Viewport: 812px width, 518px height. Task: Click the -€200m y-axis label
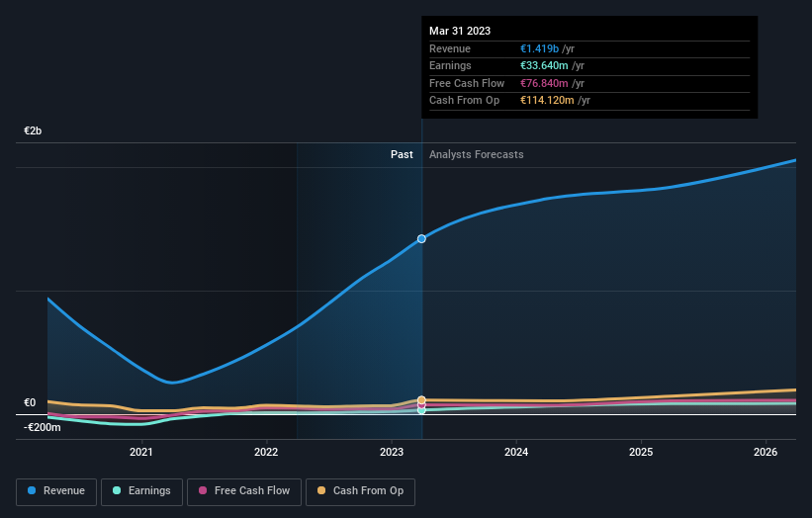pyautogui.click(x=42, y=427)
